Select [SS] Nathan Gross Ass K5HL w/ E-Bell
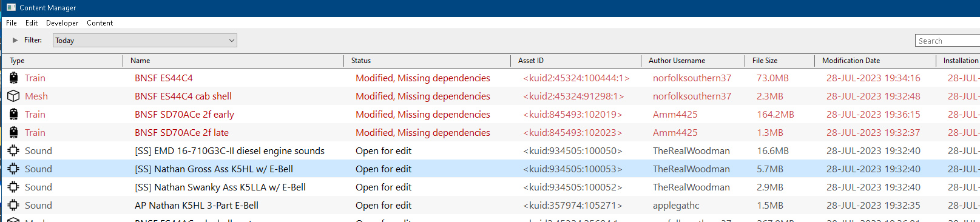Screen dimensions: 980x222 tap(214, 169)
